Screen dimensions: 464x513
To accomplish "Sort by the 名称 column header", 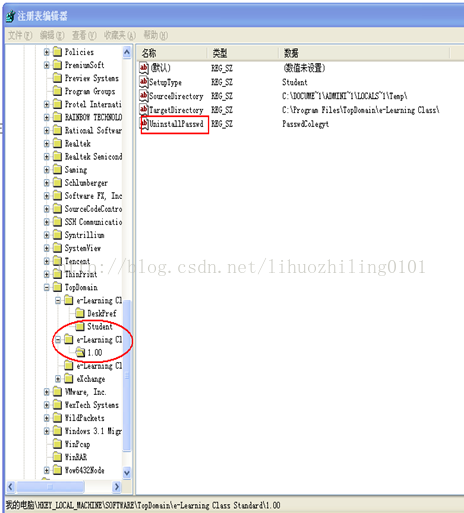I will coord(172,53).
